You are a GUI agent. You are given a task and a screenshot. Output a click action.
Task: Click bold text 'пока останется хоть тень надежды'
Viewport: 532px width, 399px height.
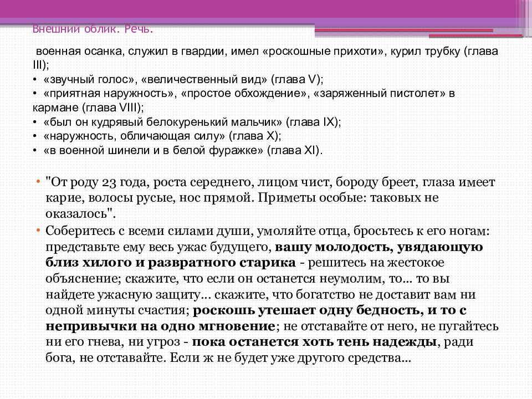click(314, 342)
